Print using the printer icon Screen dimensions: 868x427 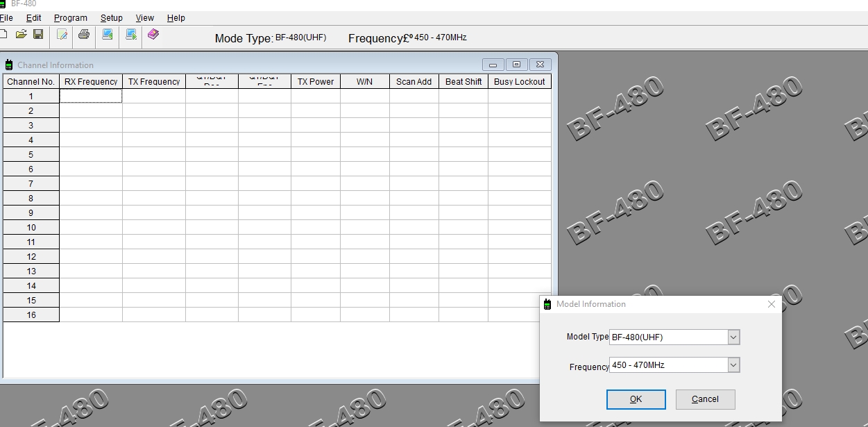click(84, 34)
